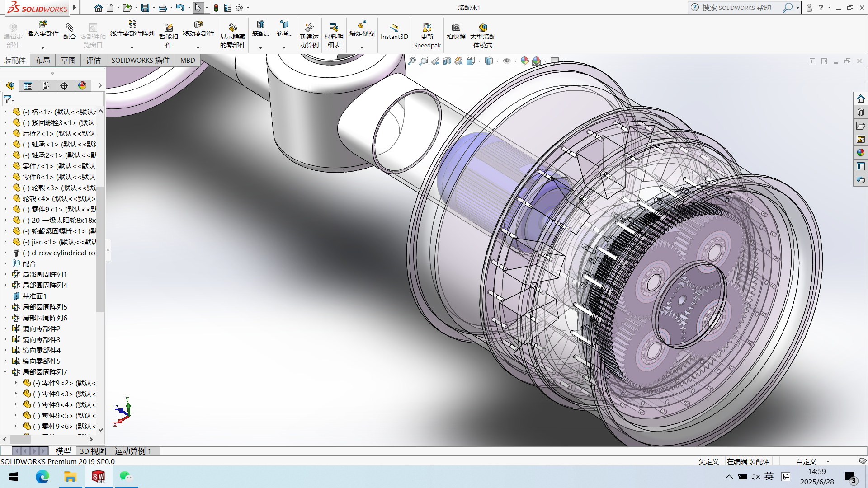
Task: Open the DisplayManager color ball tab
Action: point(82,86)
